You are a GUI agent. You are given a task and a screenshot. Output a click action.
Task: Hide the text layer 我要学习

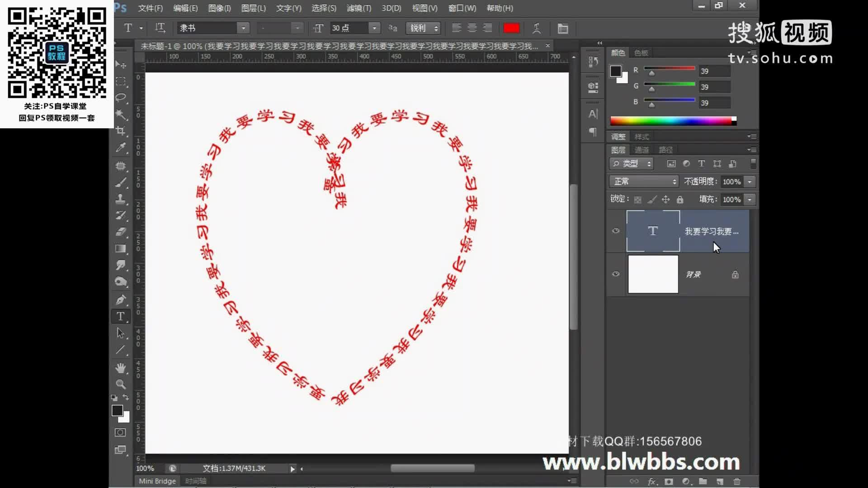[x=616, y=231]
